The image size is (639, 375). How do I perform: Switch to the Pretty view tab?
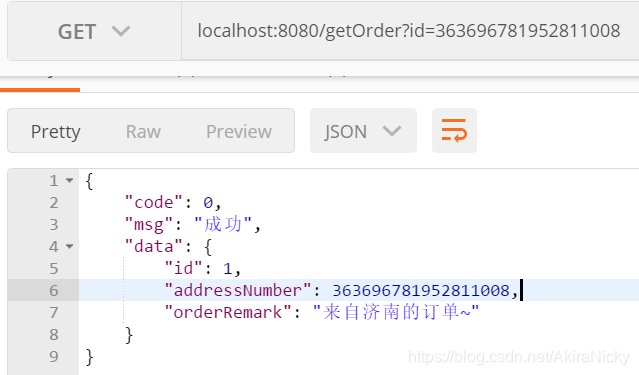(56, 131)
